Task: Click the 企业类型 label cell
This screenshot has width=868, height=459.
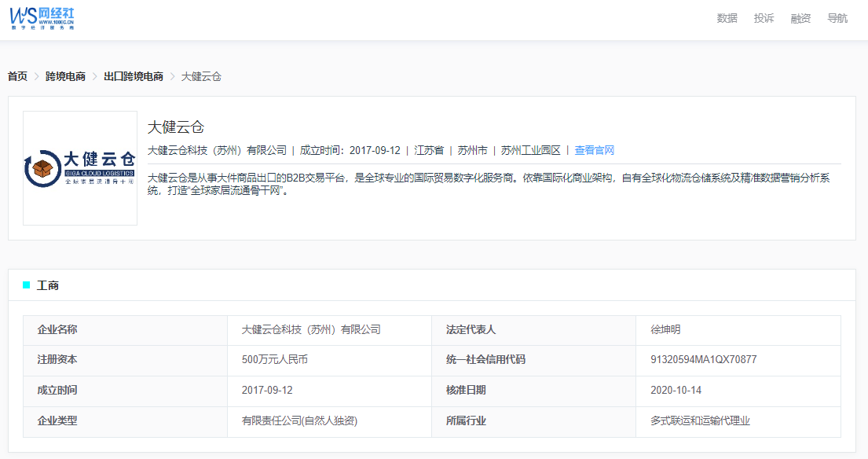Action: point(125,421)
